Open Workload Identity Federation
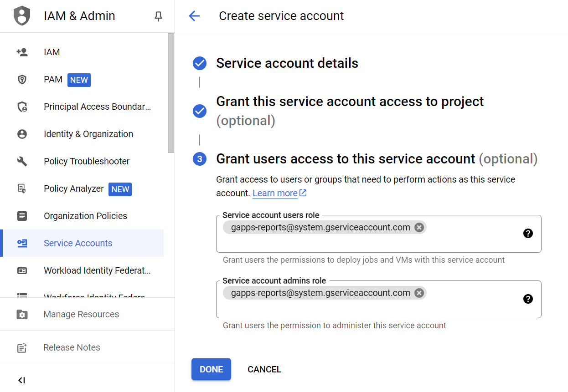The height and width of the screenshot is (392, 568). click(x=82, y=270)
